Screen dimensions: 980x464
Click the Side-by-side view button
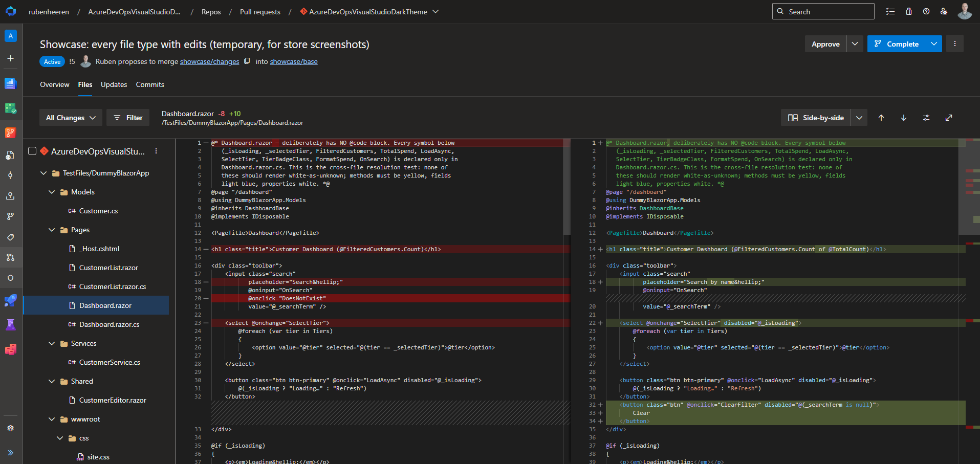point(816,118)
